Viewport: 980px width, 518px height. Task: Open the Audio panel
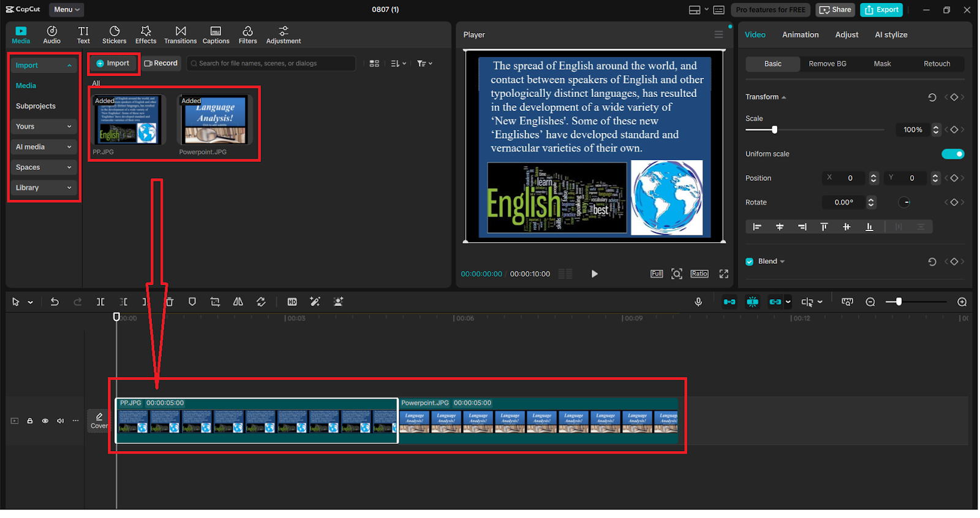click(x=52, y=35)
